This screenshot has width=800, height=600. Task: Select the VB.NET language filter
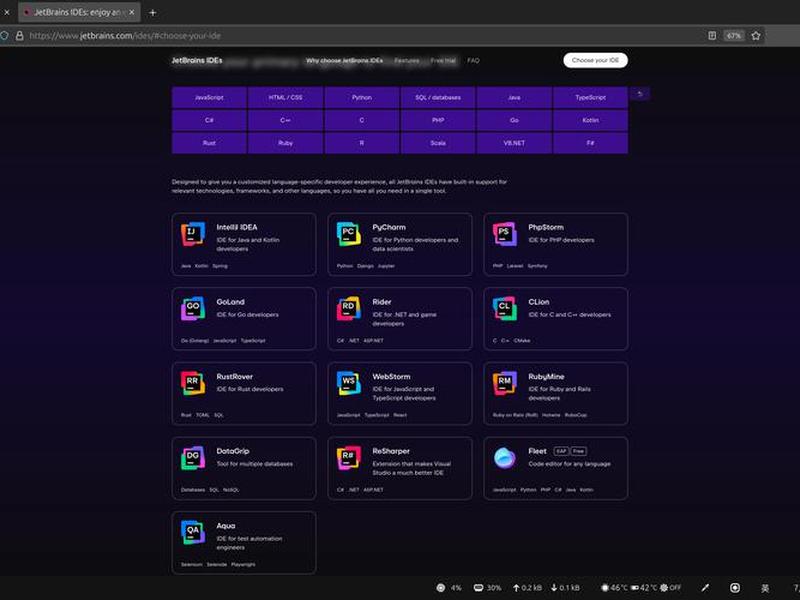coord(514,143)
